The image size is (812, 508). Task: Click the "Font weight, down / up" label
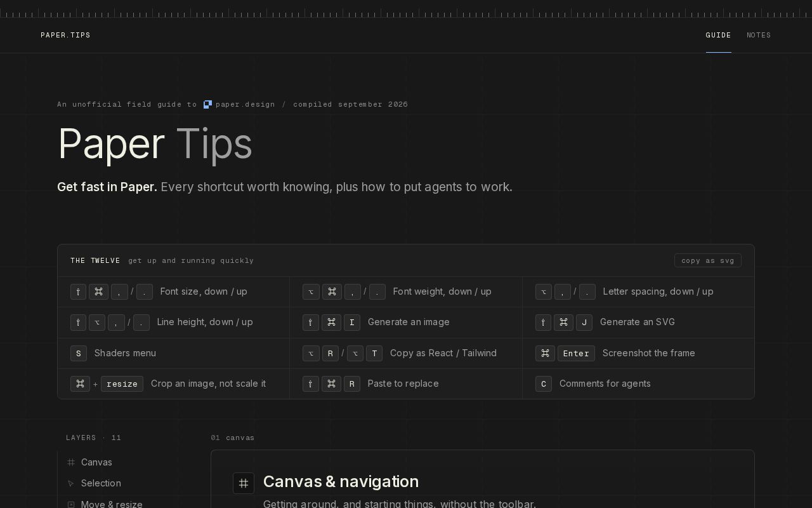coord(442,291)
